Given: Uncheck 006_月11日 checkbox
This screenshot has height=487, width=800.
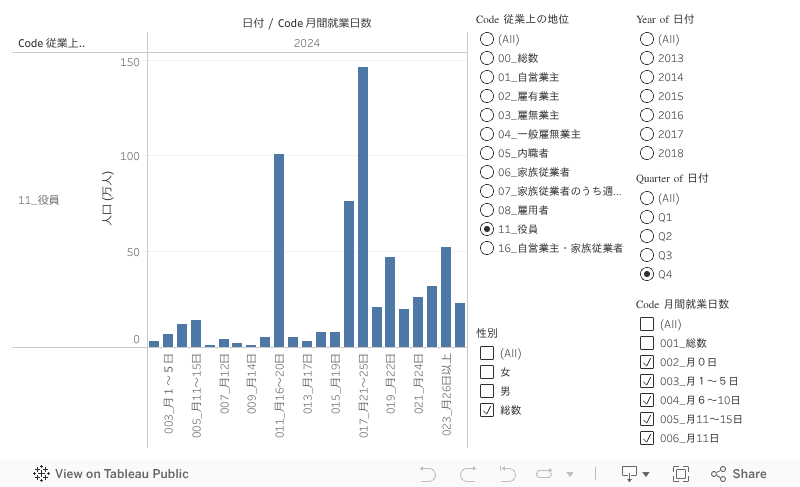Looking at the screenshot, I should [x=646, y=438].
